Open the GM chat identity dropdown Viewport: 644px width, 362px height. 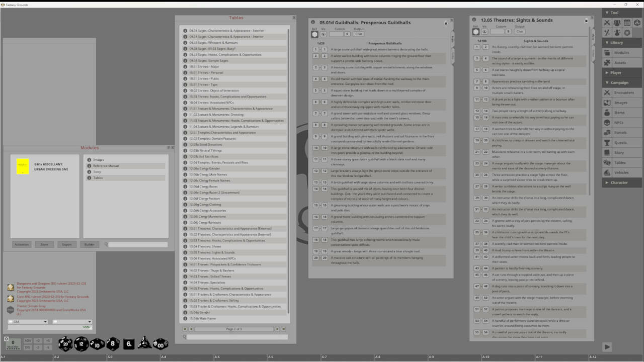(28, 321)
